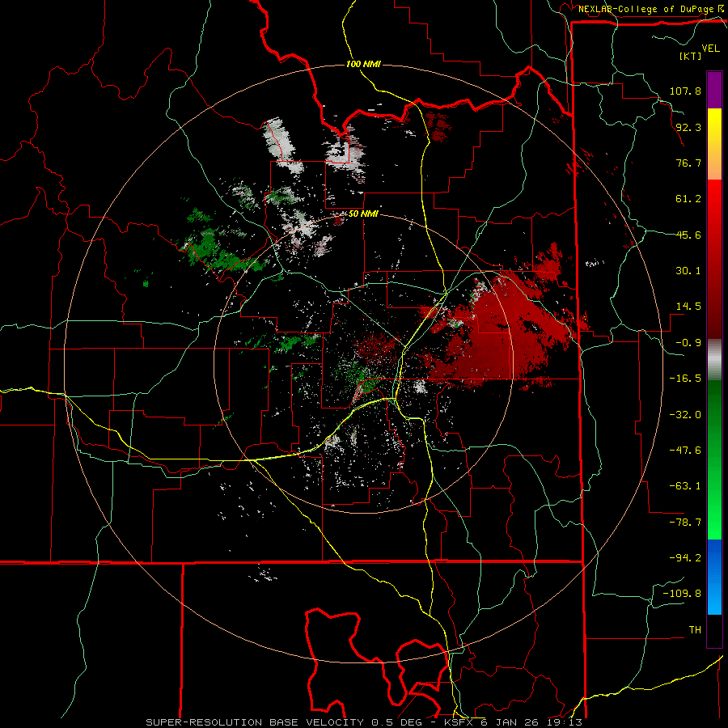Click the "100 NMI" range ring label
The height and width of the screenshot is (728, 728).
[363, 64]
